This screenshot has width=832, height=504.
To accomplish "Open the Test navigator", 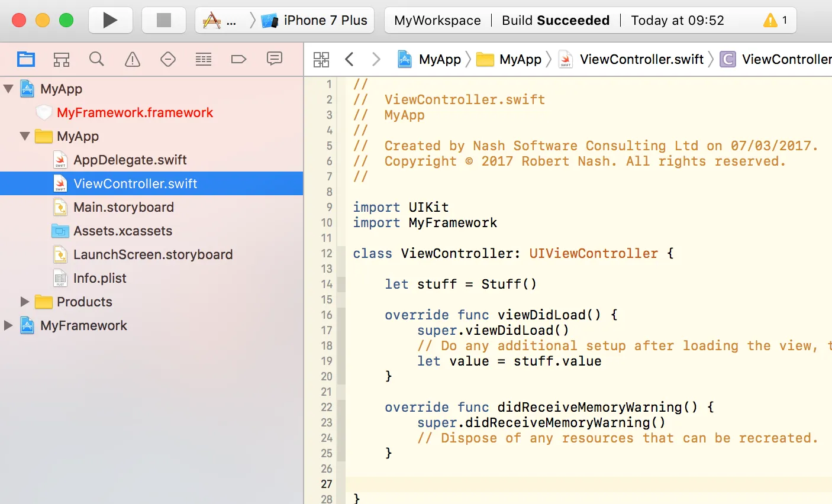I will tap(168, 59).
